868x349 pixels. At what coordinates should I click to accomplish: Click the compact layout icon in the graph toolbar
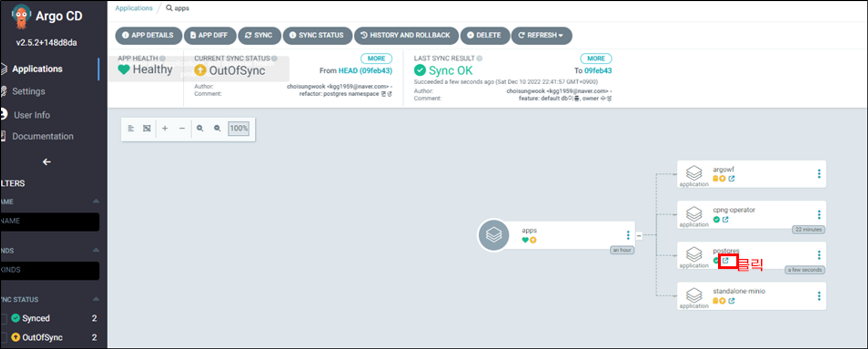coord(131,128)
